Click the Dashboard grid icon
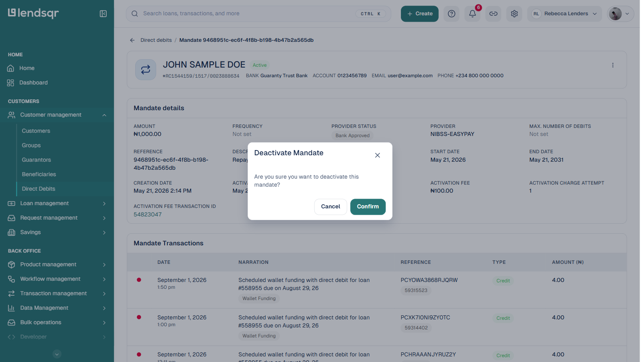 coord(11,83)
